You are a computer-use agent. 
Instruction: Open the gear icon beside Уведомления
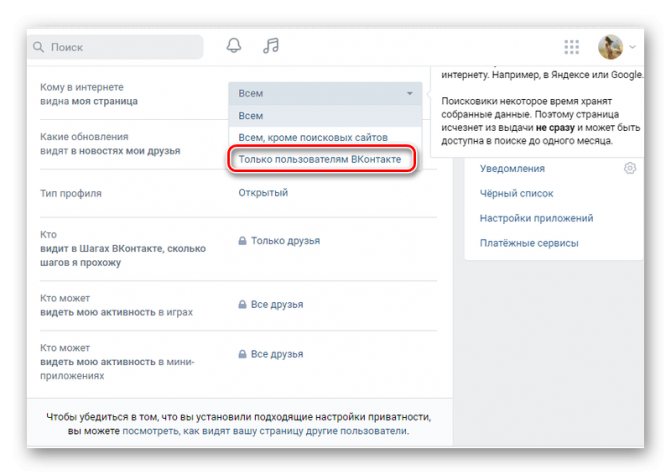[629, 168]
